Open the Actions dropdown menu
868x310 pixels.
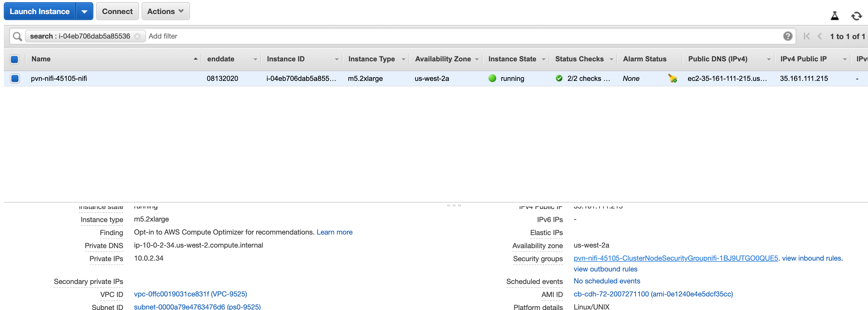pos(166,11)
